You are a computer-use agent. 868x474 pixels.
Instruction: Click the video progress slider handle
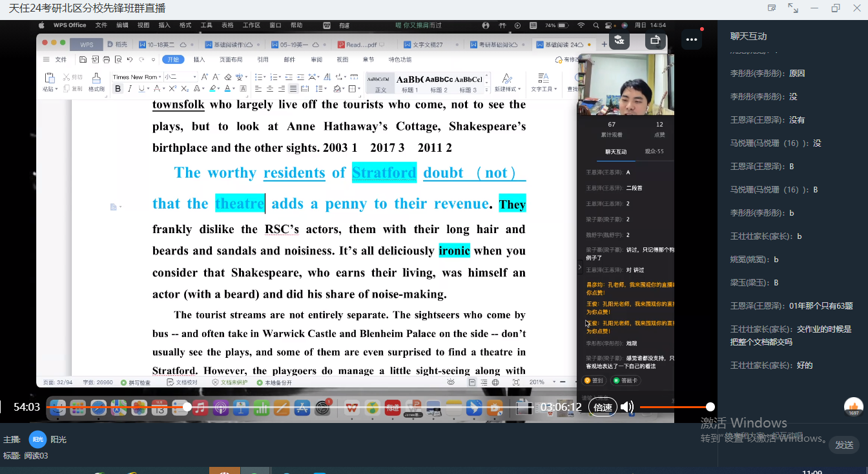[x=187, y=407]
